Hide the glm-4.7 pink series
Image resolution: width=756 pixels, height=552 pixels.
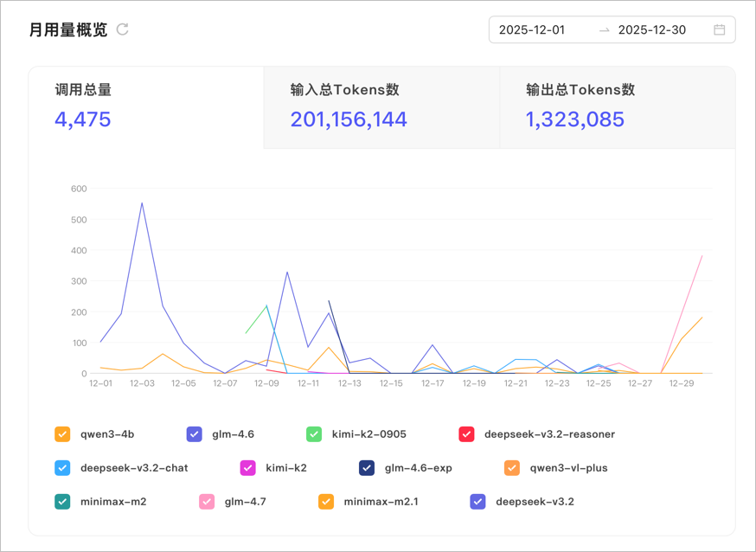point(207,502)
